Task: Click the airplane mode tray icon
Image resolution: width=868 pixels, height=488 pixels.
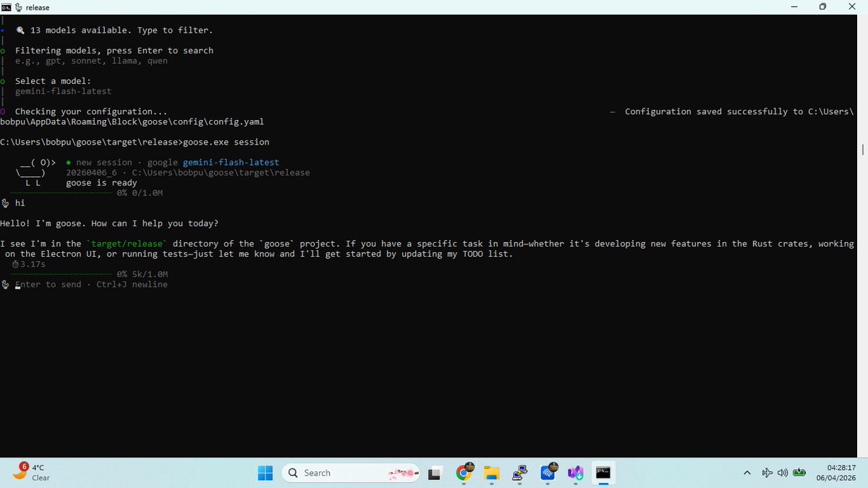Action: click(x=767, y=473)
